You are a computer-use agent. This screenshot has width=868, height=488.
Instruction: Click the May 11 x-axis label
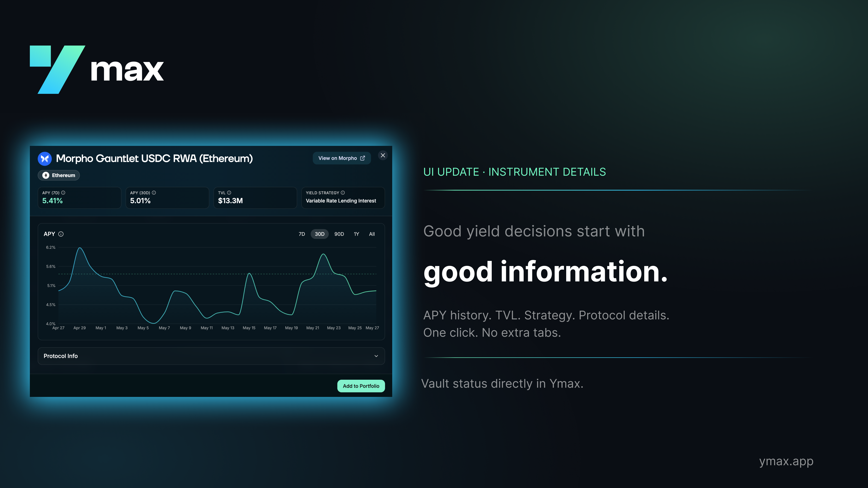pos(207,328)
